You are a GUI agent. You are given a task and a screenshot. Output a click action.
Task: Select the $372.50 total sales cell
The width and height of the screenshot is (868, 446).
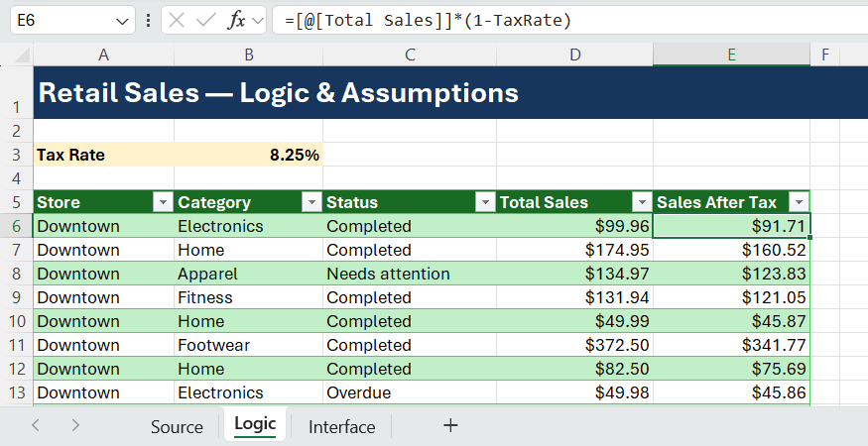click(575, 345)
